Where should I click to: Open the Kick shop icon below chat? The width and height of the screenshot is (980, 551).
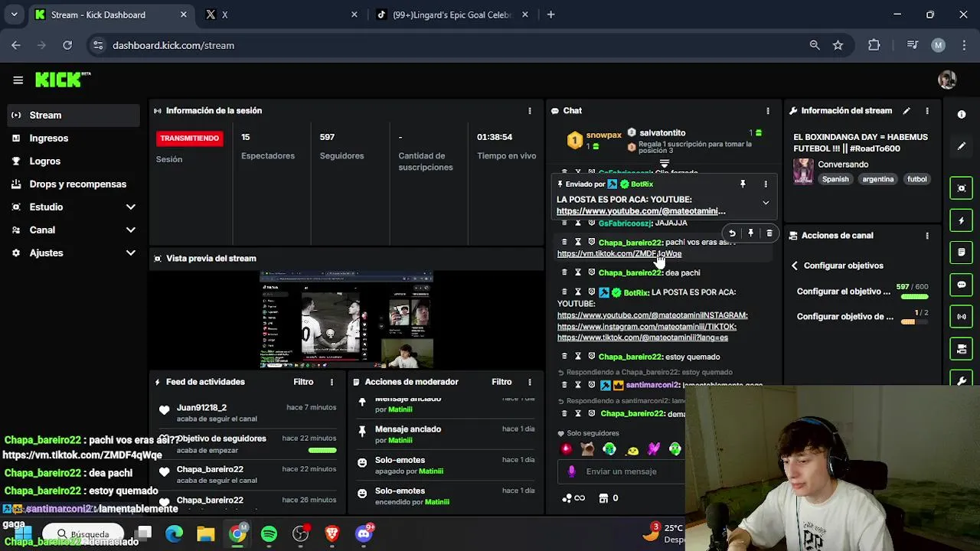603,498
